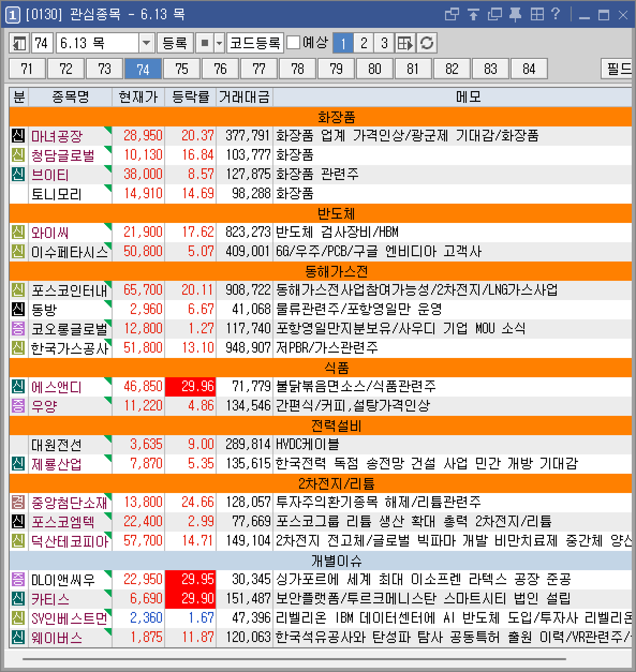636x672 pixels.
Task: Pin the window with the pushpin icon
Action: (x=515, y=14)
